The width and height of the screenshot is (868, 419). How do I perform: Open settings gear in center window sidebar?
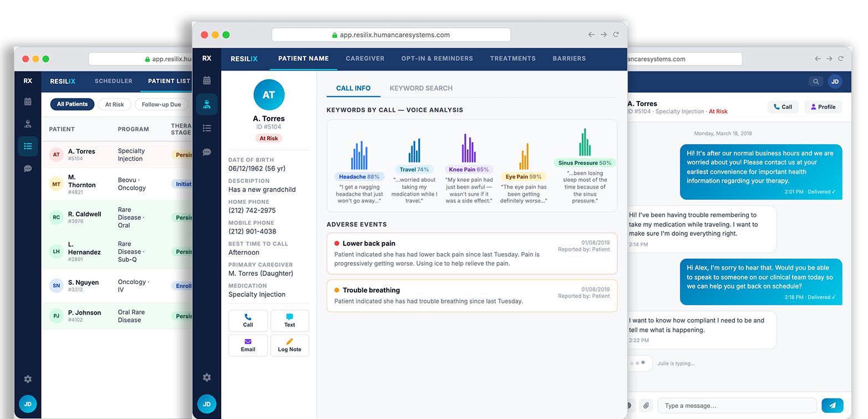(207, 377)
